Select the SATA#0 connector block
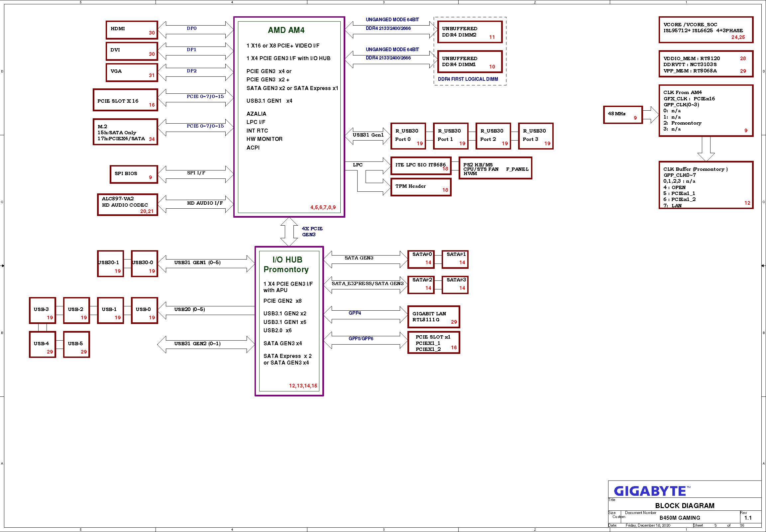Image resolution: width=766 pixels, height=532 pixels. [x=421, y=259]
